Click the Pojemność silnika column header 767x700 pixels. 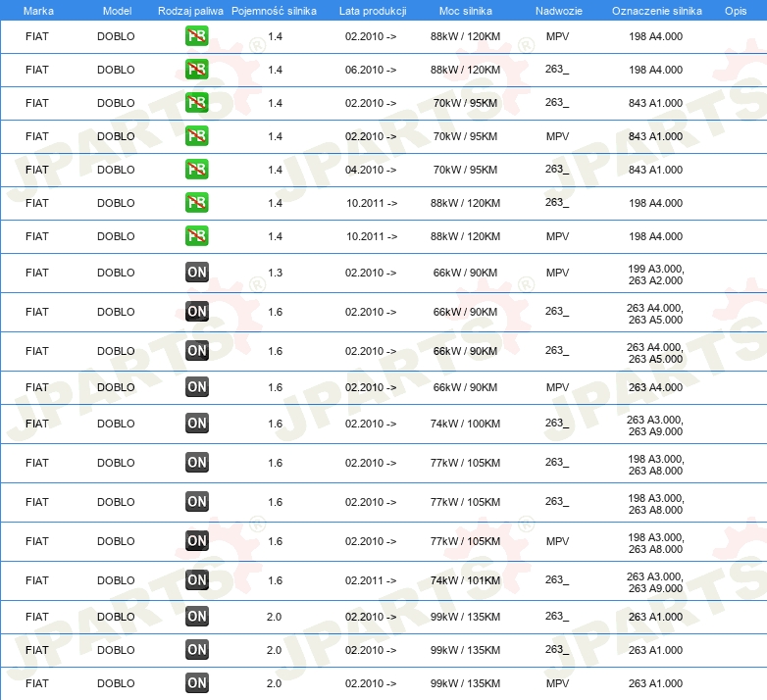tap(274, 11)
